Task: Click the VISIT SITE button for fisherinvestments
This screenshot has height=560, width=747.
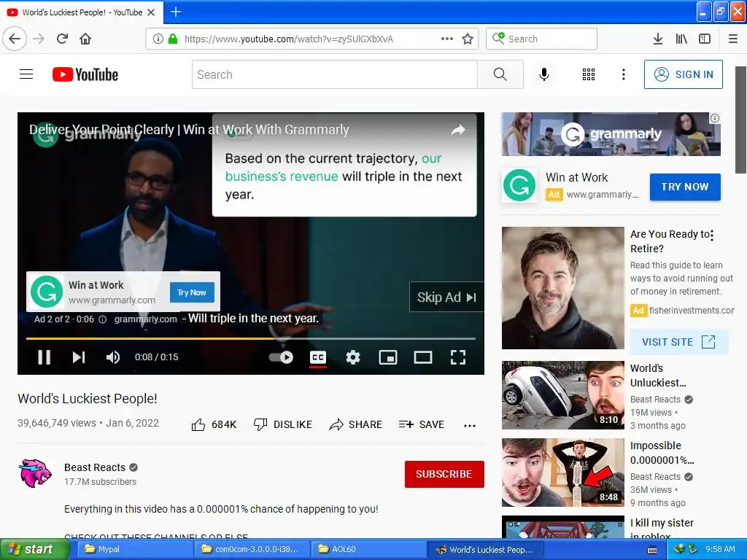Action: pyautogui.click(x=678, y=342)
